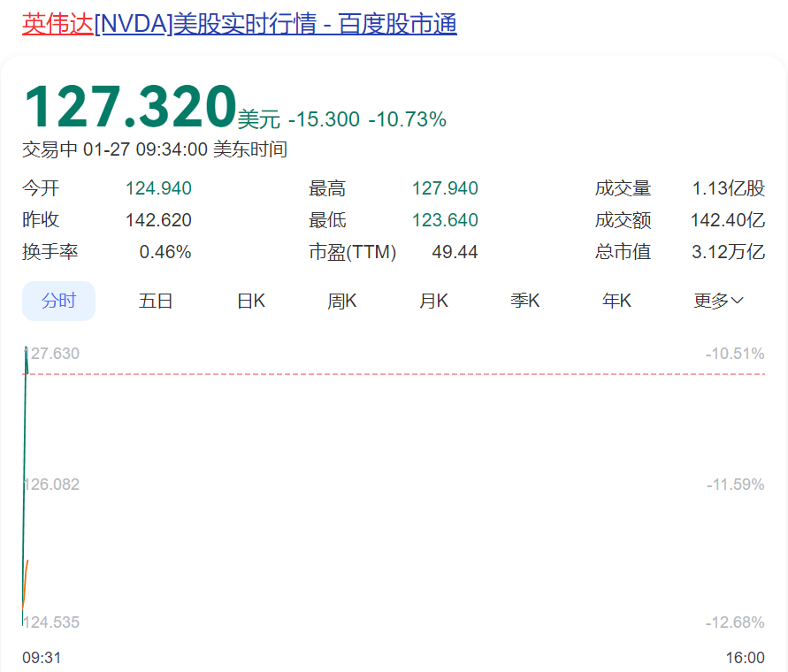Click the chart percent label -10.51%
Viewport: 788px width, 672px height.
[x=735, y=354]
